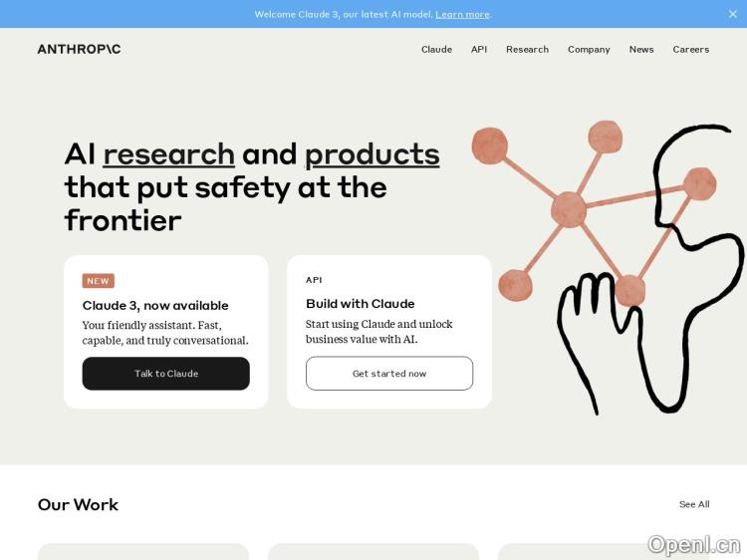Go to the Research nav page
The image size is (747, 560).
pyautogui.click(x=527, y=49)
